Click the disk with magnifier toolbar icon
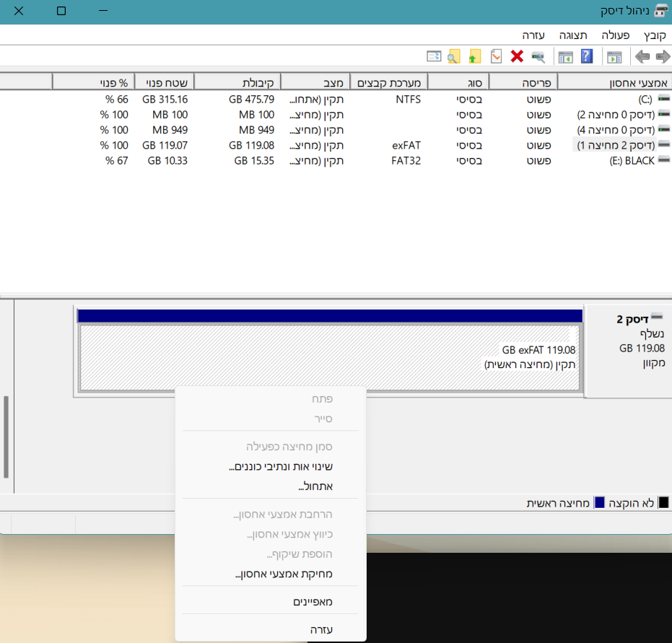This screenshot has height=643, width=672. click(538, 56)
